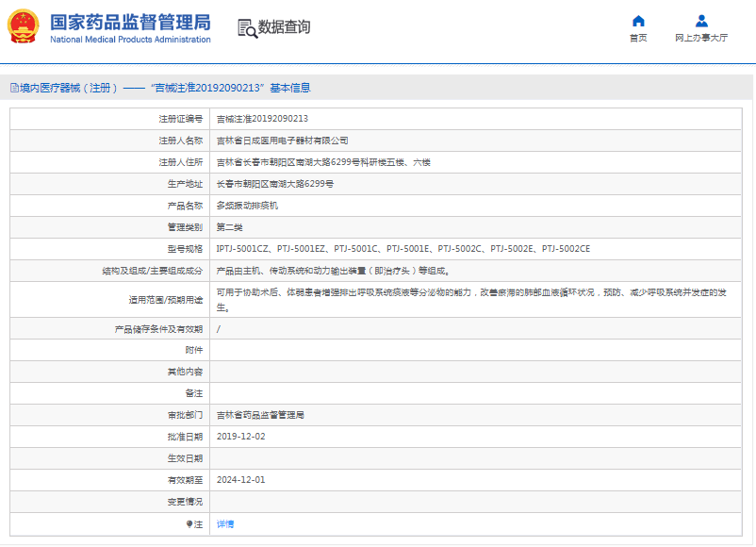Go to 首页 homepage
The height and width of the screenshot is (547, 756).
pyautogui.click(x=640, y=38)
